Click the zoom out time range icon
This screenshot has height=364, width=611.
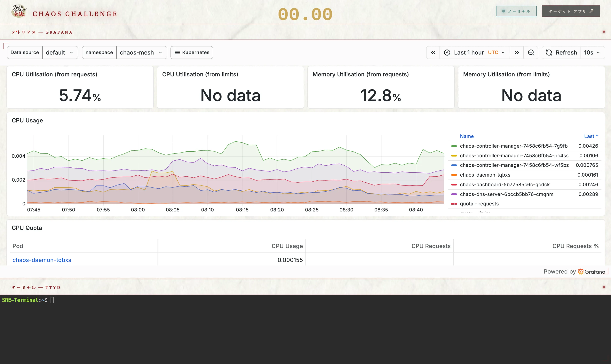tap(531, 52)
